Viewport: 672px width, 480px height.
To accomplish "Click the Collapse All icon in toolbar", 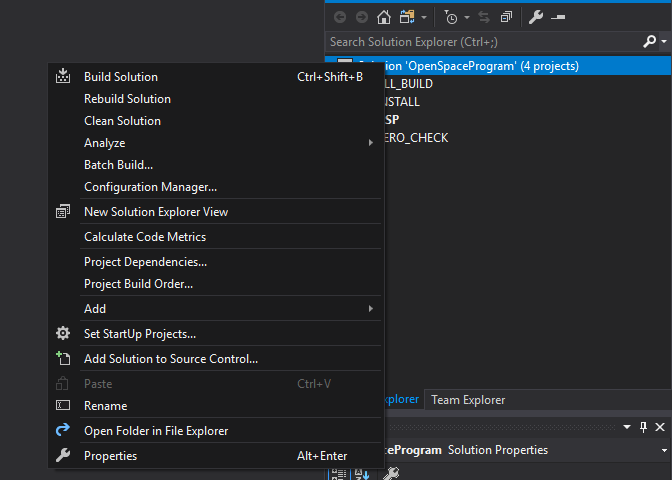I will [x=506, y=17].
